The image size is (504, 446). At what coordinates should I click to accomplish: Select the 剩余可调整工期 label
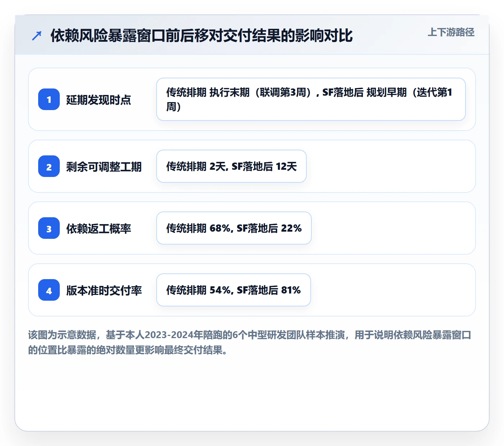[104, 167]
